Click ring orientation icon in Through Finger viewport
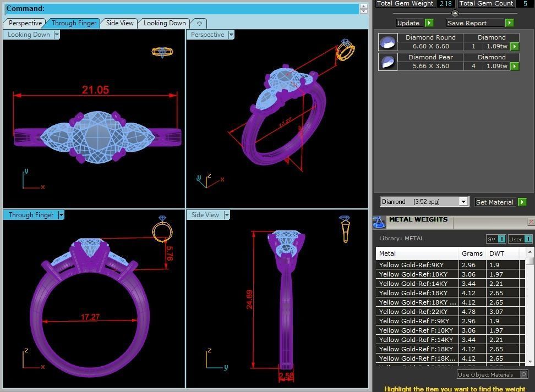This screenshot has width=535, height=392. pyautogui.click(x=162, y=229)
